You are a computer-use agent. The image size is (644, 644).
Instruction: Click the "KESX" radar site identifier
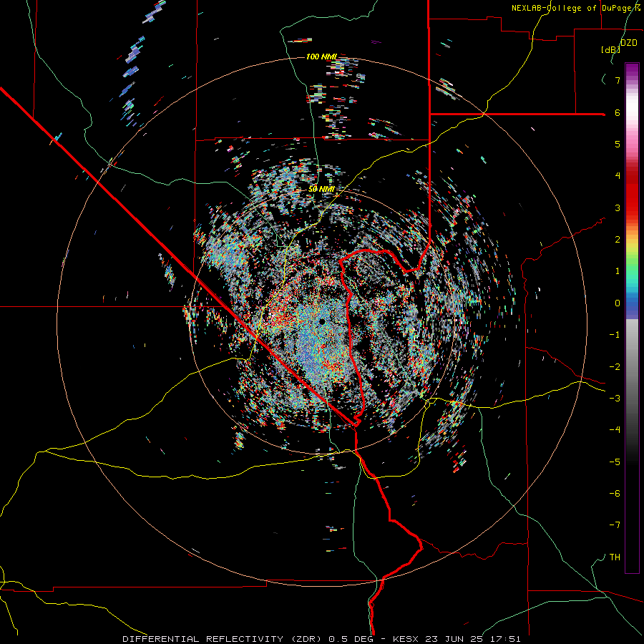(406, 639)
